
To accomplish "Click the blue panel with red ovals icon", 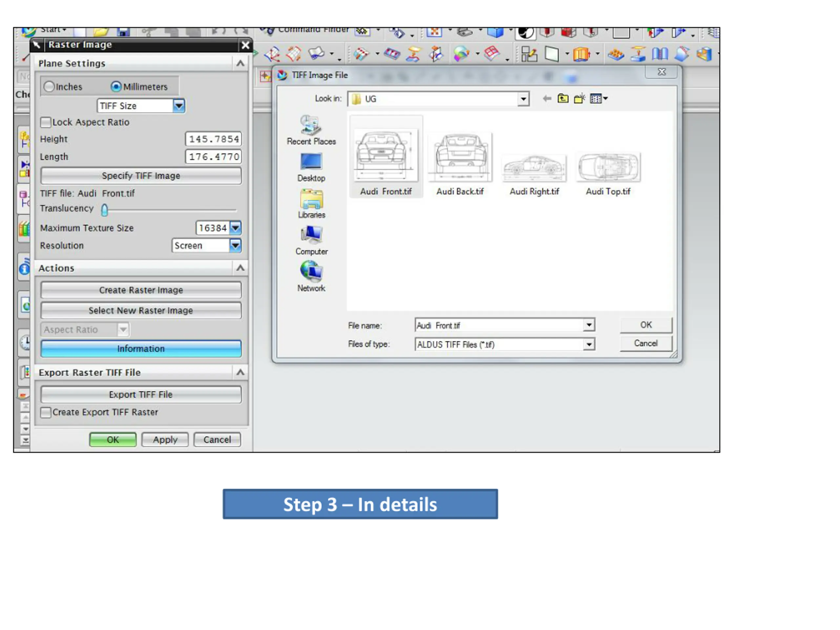I will (x=392, y=53).
